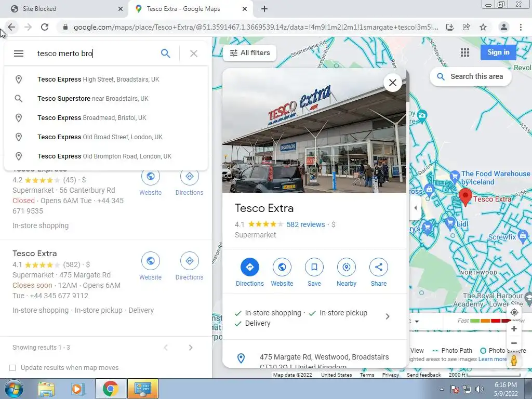Toggle Photo Sphere layer option

point(503,351)
